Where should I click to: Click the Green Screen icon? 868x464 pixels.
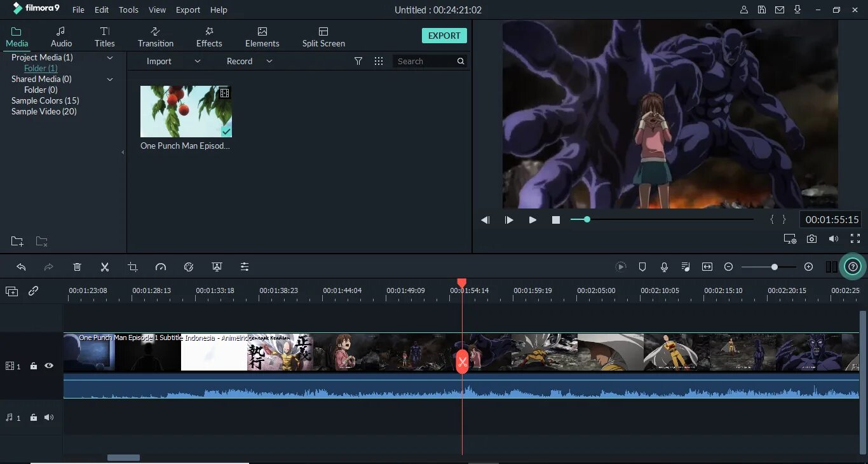[217, 267]
